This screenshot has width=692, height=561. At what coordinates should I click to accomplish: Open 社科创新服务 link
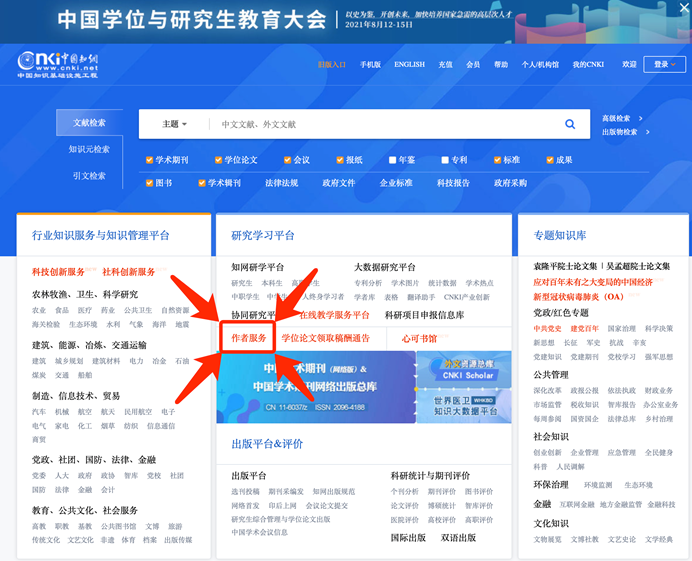[x=128, y=272]
